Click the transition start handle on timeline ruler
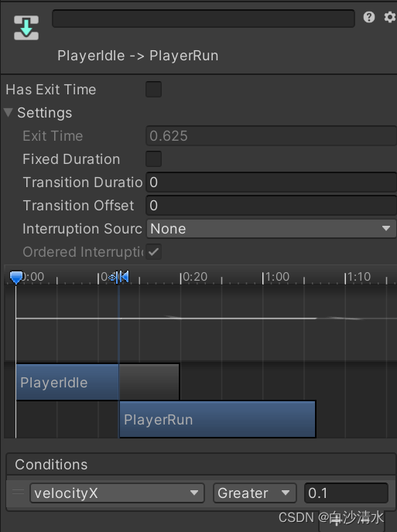 116,277
